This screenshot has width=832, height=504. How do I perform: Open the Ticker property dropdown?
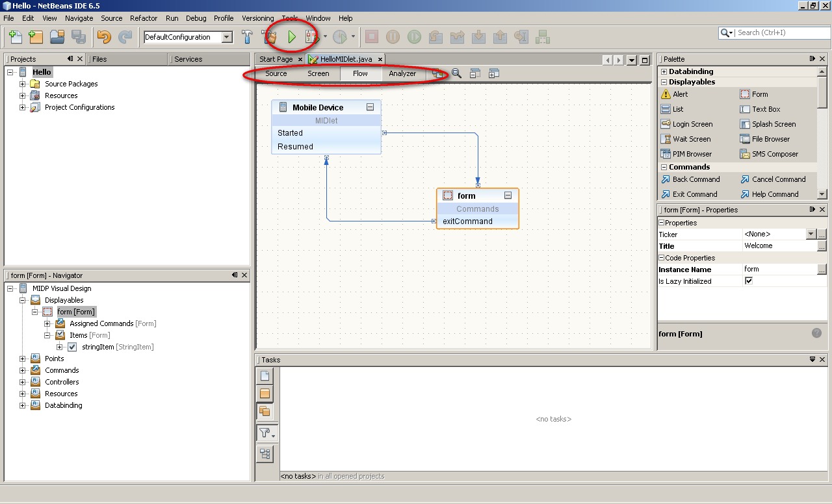pos(811,234)
